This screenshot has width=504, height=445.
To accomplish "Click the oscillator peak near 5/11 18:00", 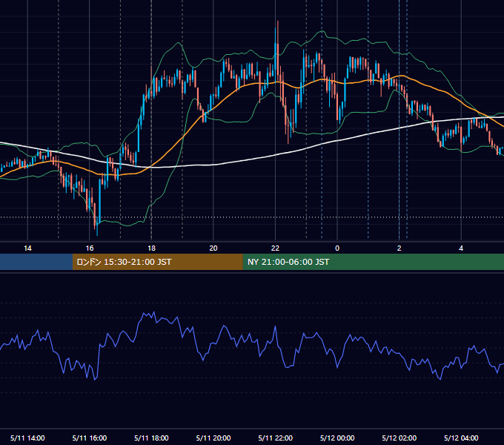I will coord(154,313).
